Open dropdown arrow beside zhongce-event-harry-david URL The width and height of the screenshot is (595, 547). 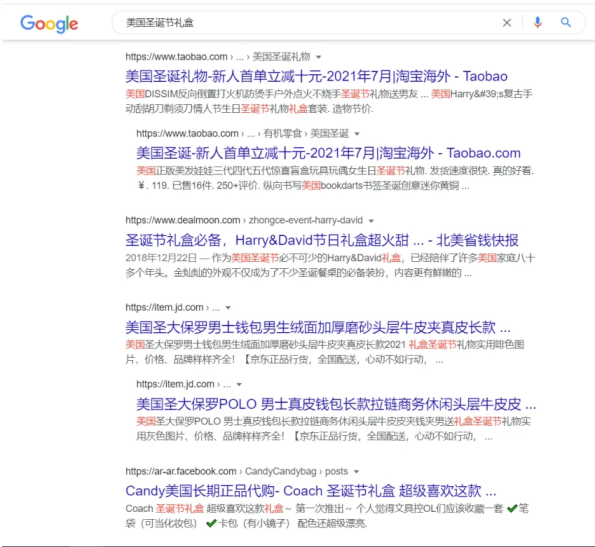371,221
